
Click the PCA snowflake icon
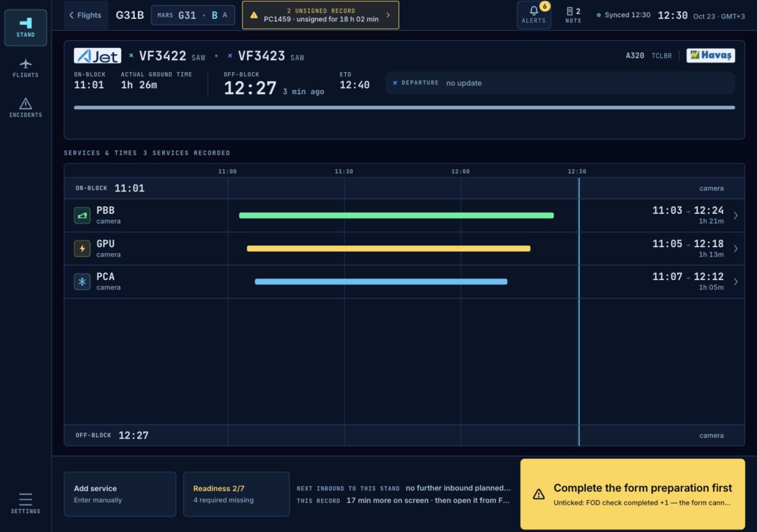point(82,281)
